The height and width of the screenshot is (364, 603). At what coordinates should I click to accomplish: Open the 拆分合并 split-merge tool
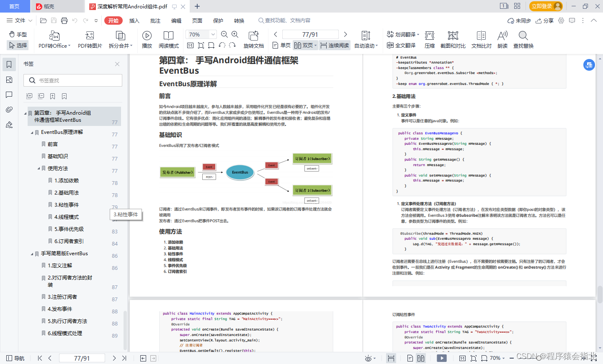pyautogui.click(x=121, y=40)
